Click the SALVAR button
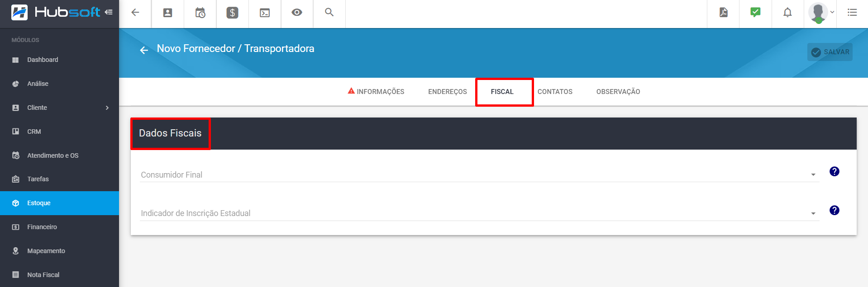868x287 pixels. click(830, 52)
